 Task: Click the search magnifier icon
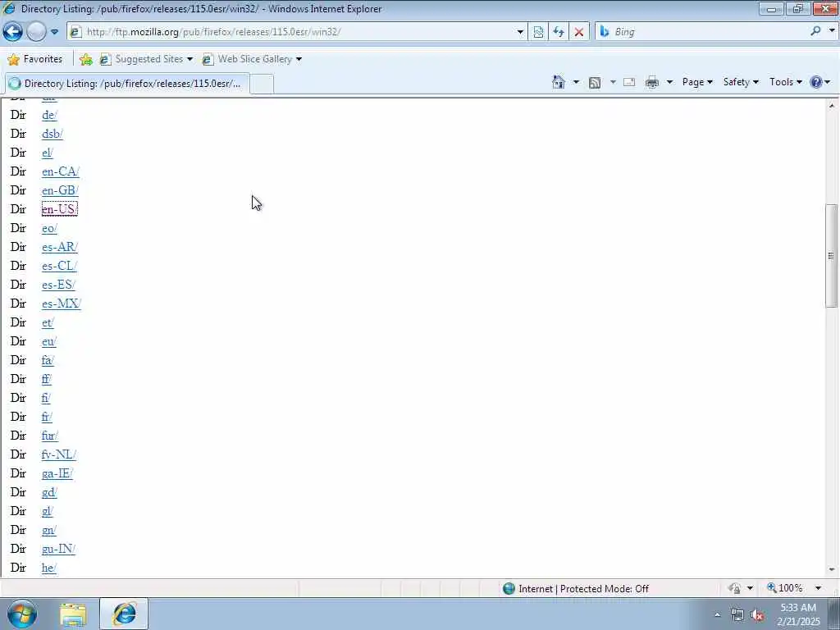pos(815,31)
